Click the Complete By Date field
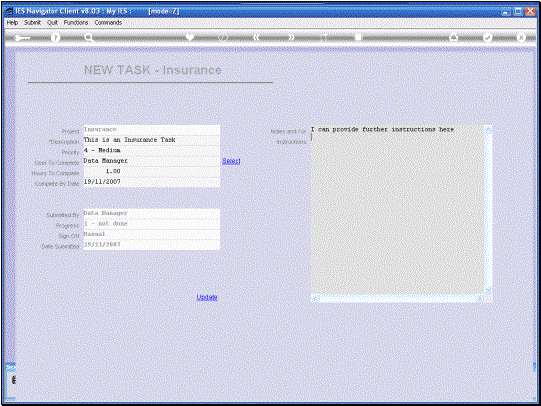The height and width of the screenshot is (406, 541). pyautogui.click(x=151, y=182)
